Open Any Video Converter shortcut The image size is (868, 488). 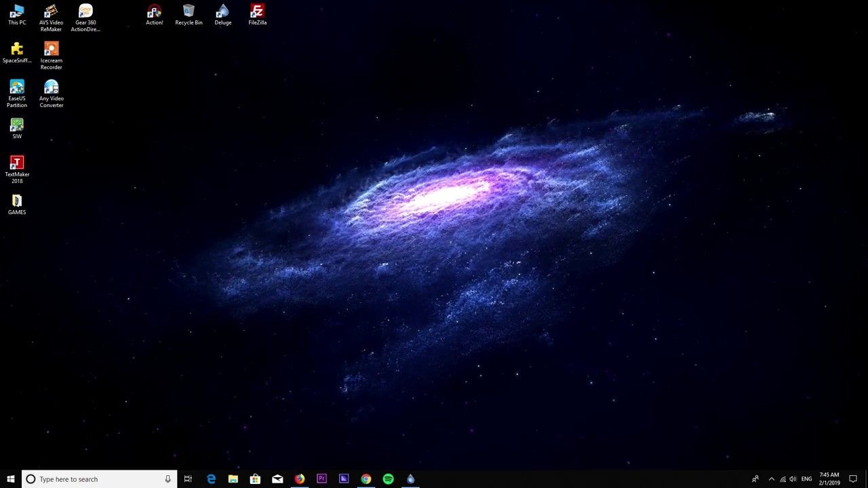coord(52,94)
